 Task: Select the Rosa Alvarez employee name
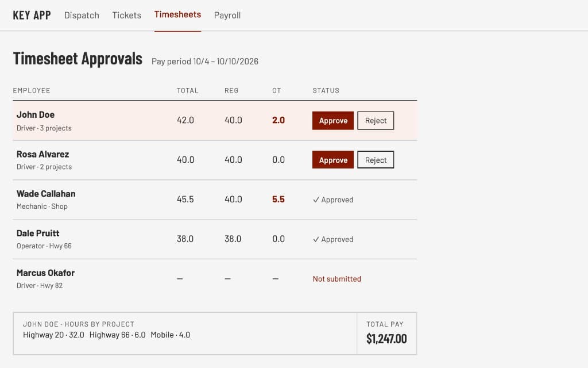(42, 154)
